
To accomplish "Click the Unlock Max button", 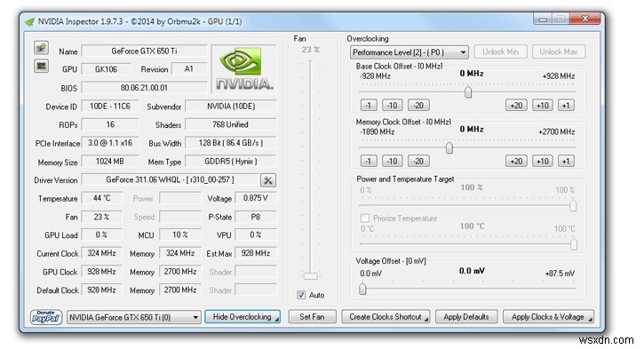I will (559, 52).
